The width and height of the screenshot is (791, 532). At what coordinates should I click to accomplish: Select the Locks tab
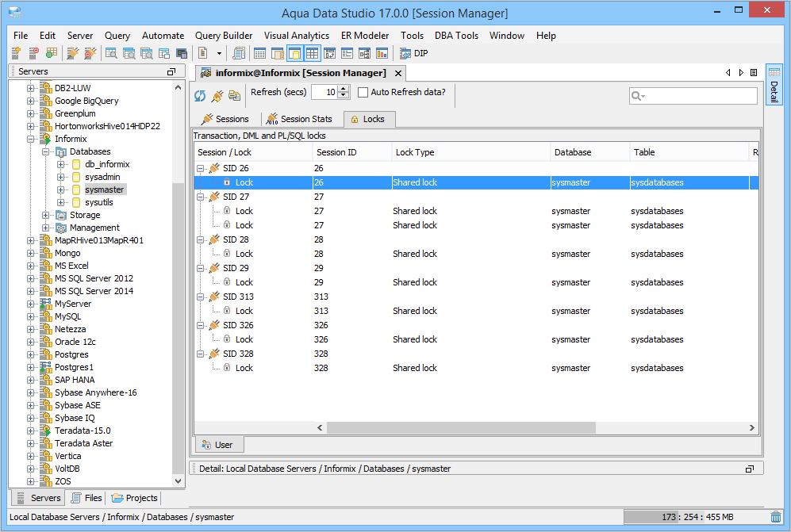click(368, 119)
